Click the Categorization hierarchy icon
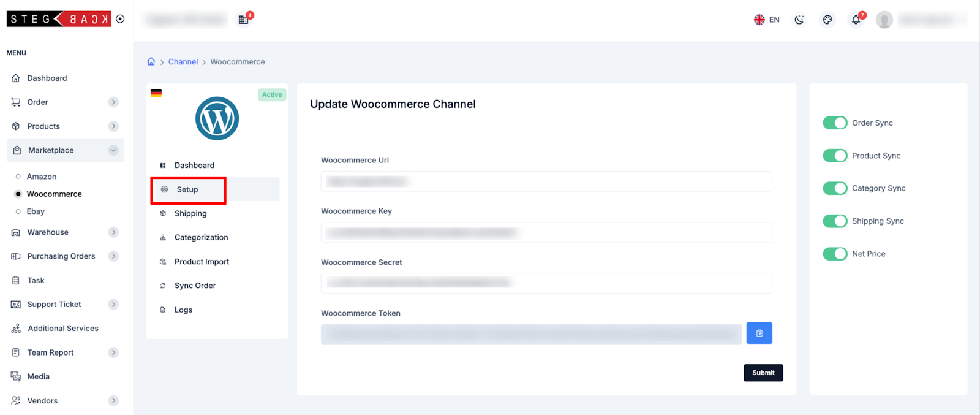980x415 pixels. coord(163,237)
